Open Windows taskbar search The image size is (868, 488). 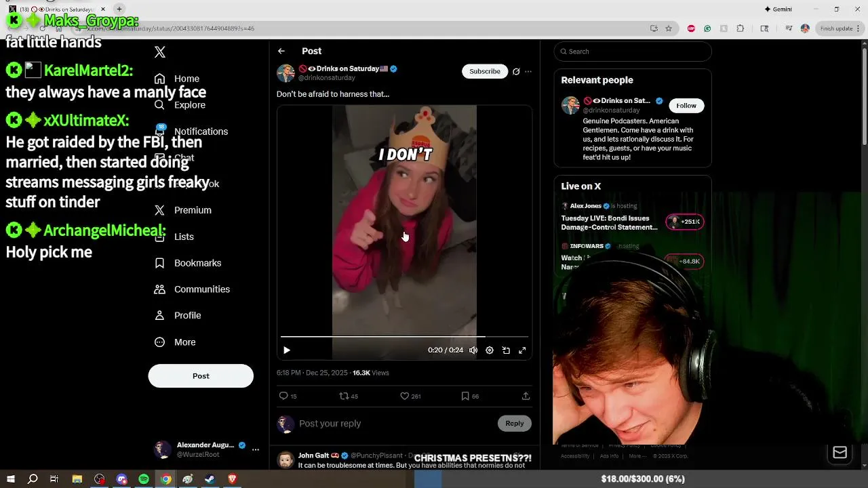[33, 479]
